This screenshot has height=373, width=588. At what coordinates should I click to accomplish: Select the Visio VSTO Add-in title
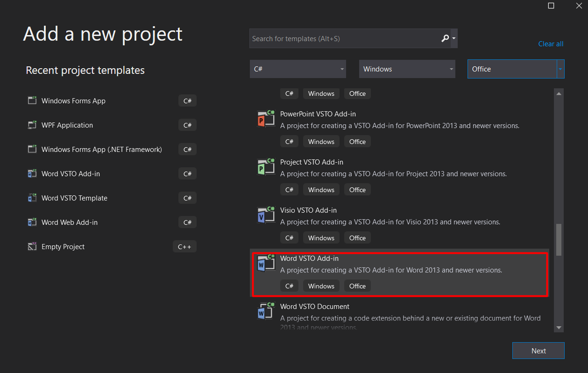308,210
